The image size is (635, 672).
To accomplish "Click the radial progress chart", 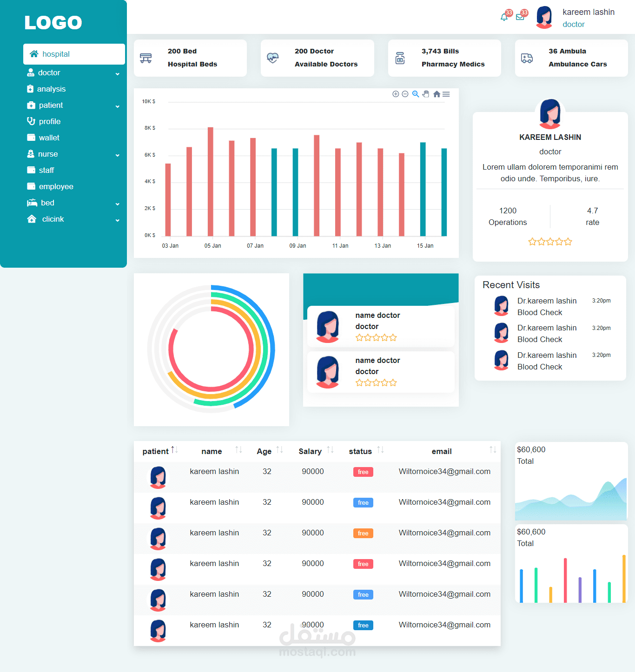I will point(211,349).
